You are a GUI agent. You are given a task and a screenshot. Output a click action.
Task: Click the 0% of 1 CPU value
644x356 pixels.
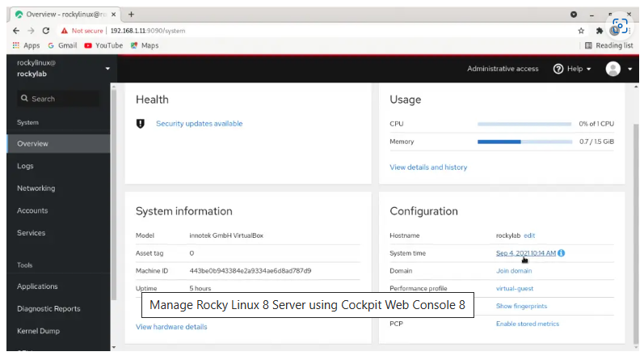pos(596,124)
